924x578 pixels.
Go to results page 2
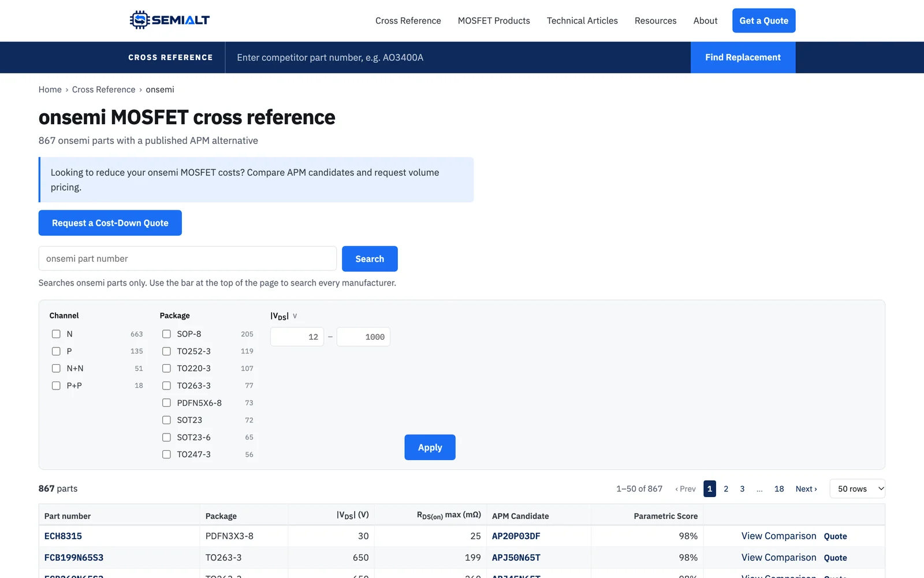pos(726,489)
